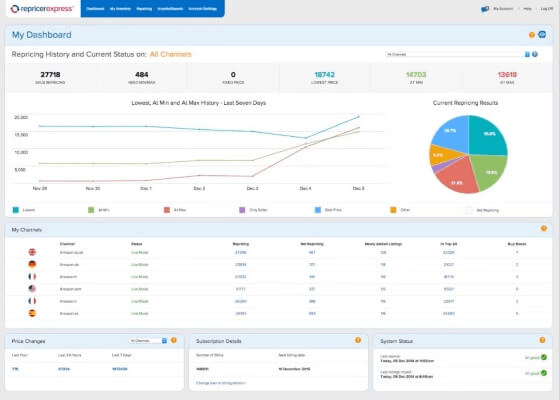
Task: Click the Last Hour price change value
Action: 15,369
